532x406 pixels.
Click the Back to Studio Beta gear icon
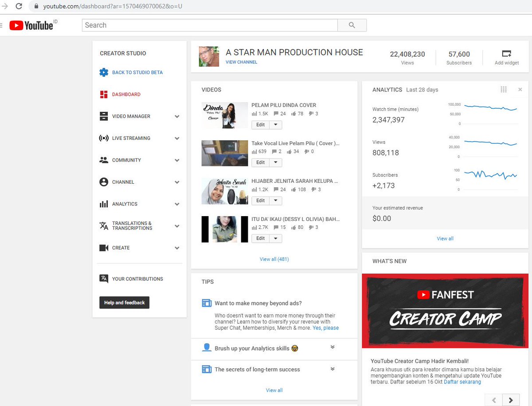[104, 72]
